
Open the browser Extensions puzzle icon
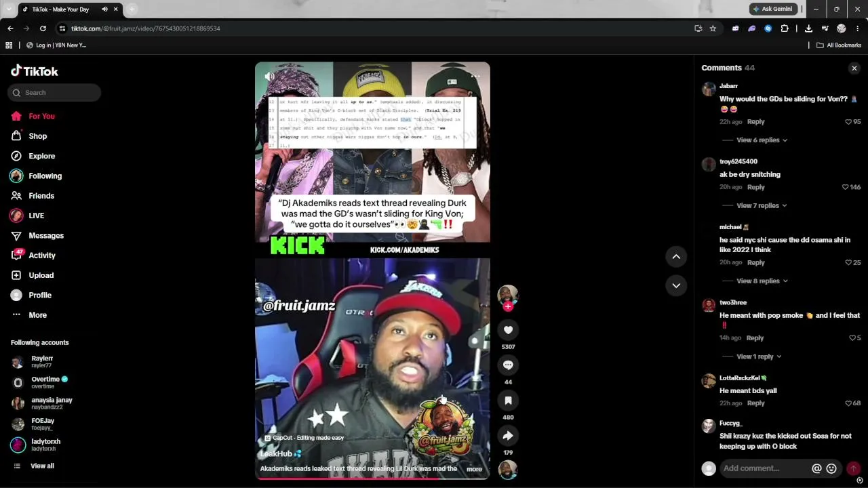785,28
